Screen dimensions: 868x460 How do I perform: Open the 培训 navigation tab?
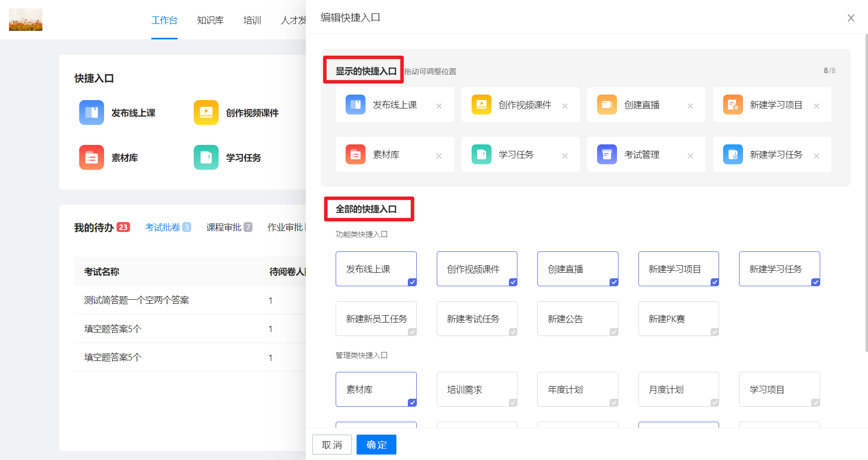coord(252,20)
